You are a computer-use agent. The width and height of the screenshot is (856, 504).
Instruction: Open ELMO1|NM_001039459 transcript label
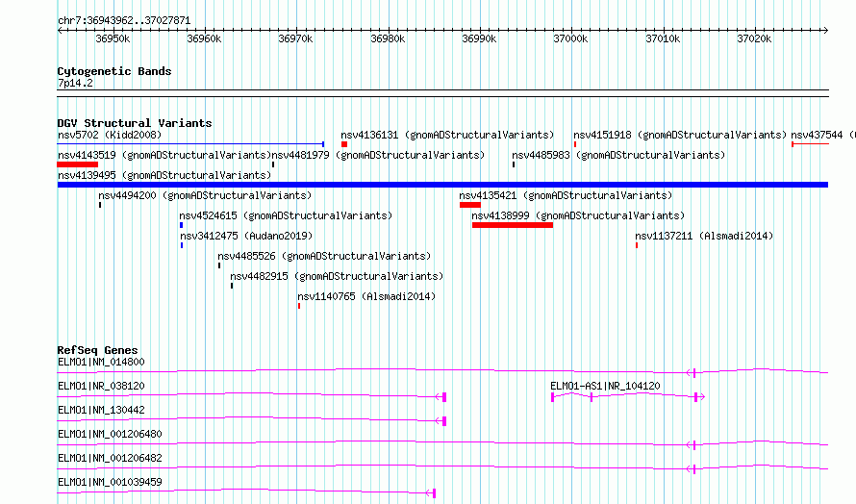pyautogui.click(x=110, y=482)
